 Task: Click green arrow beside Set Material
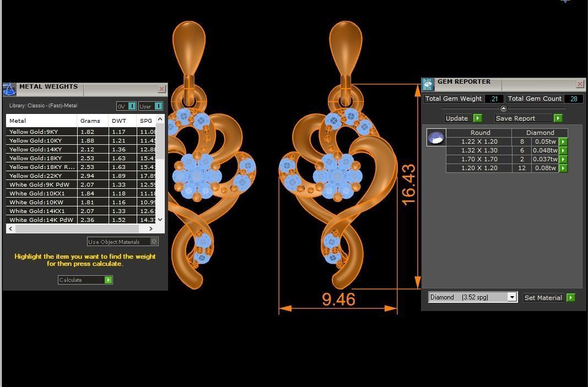570,297
